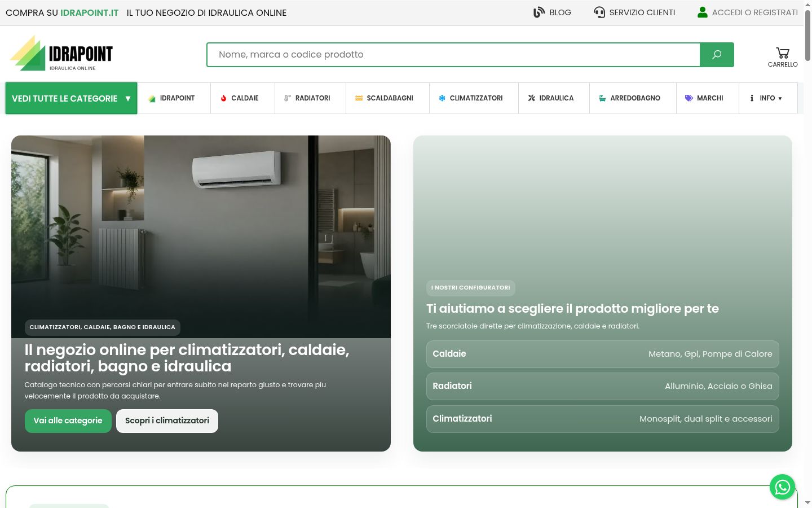Click the Blog icon in top bar
Screen dimensions: 812x508
tap(539, 12)
